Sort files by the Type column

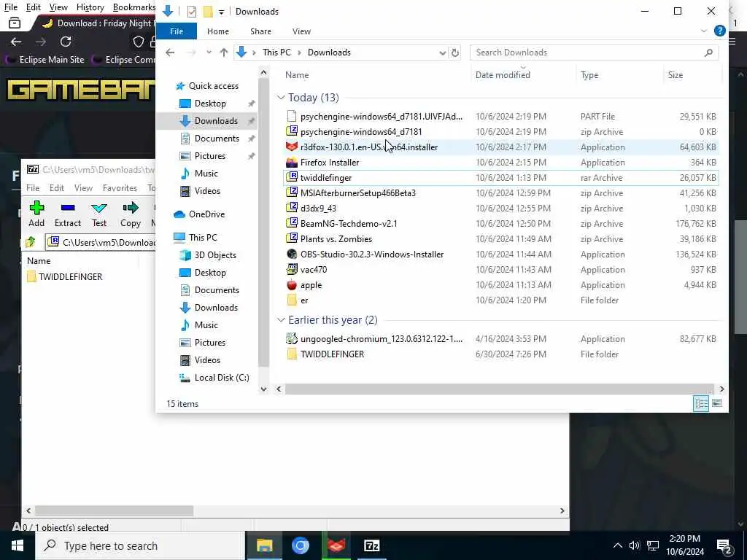pyautogui.click(x=589, y=75)
